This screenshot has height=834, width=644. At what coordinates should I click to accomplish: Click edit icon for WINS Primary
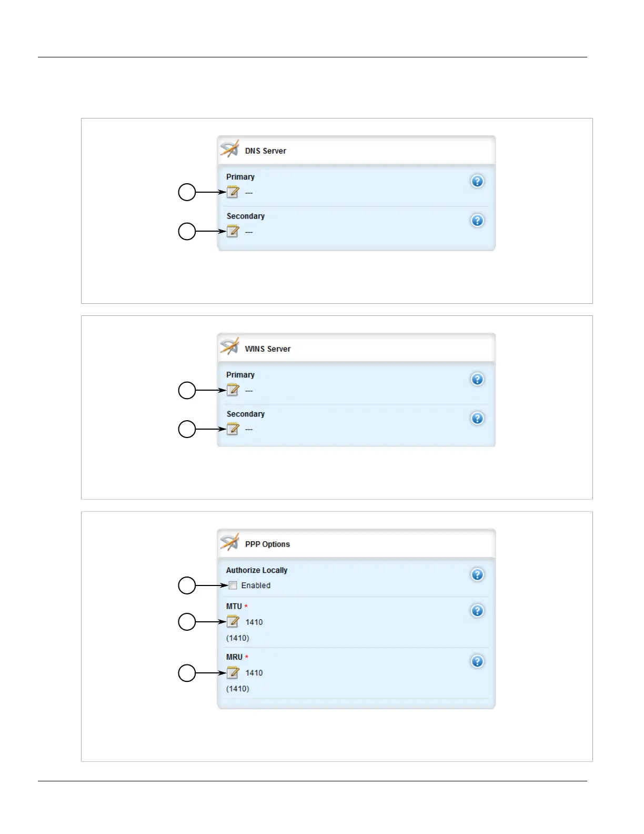coord(233,390)
